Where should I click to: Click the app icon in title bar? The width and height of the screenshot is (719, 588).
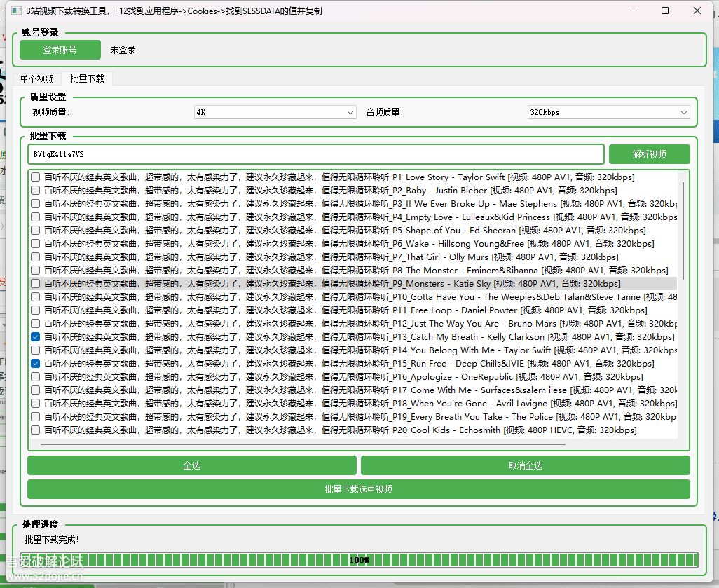click(13, 11)
